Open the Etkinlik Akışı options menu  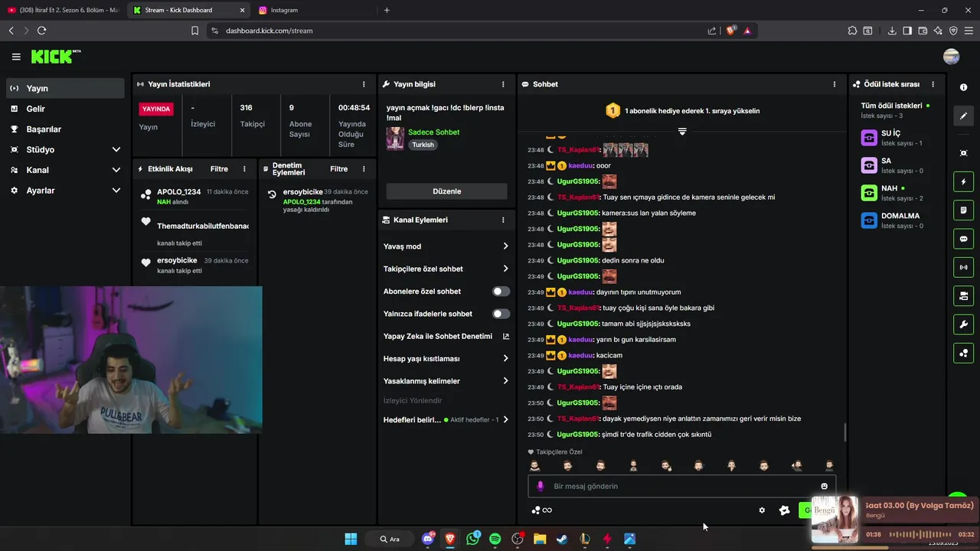click(x=244, y=169)
